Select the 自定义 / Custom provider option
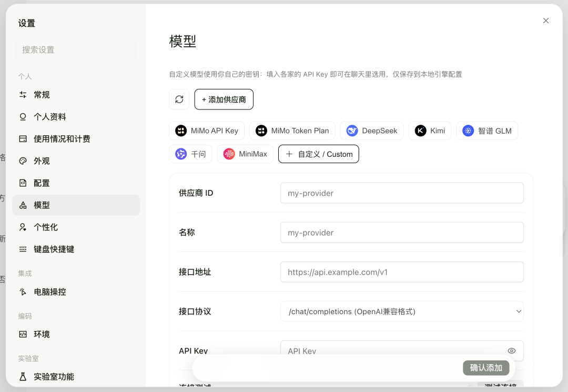 tap(318, 154)
